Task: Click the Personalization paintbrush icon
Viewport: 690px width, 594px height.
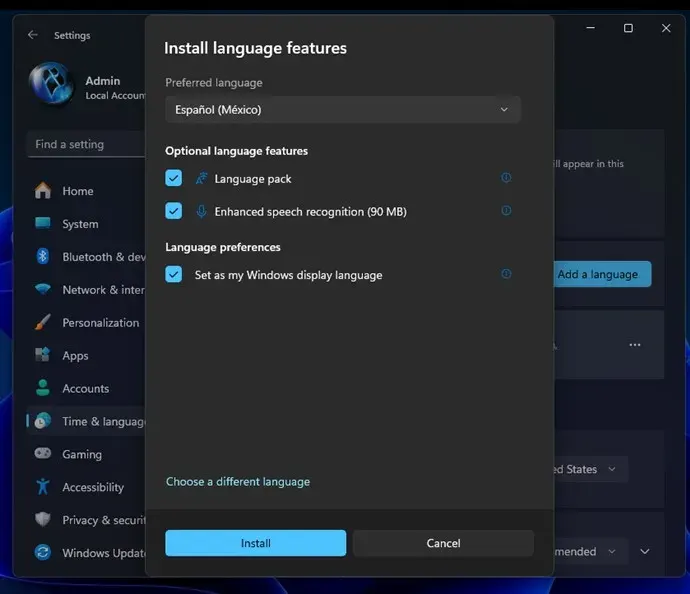Action: click(43, 322)
